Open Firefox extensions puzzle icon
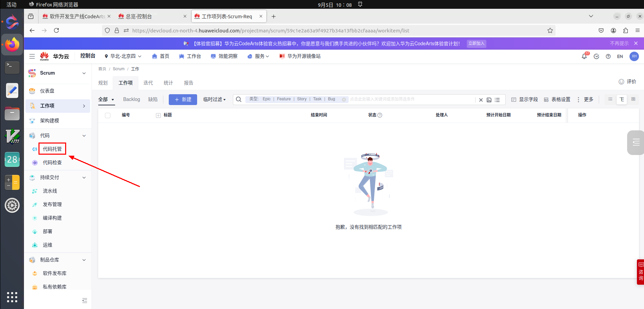644x309 pixels. point(625,30)
